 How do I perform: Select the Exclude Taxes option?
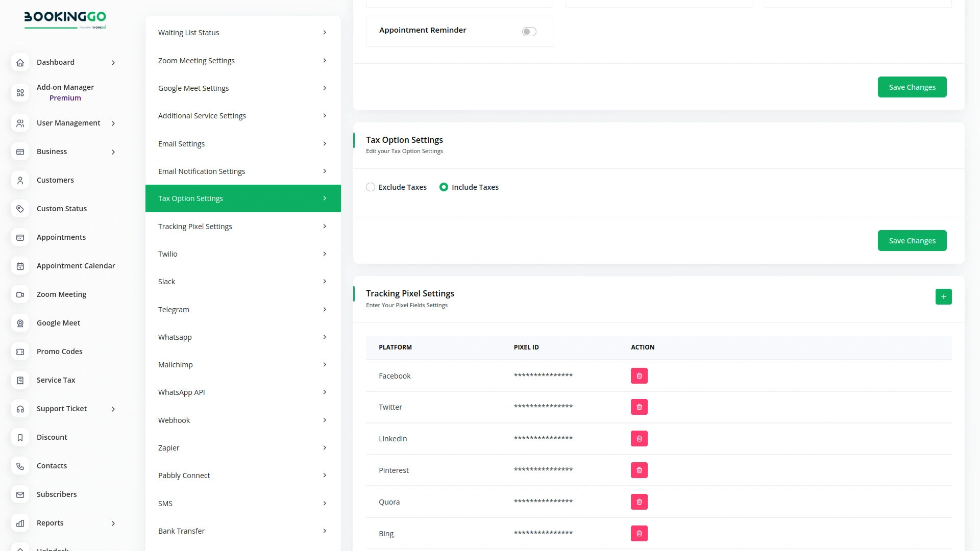(x=371, y=187)
